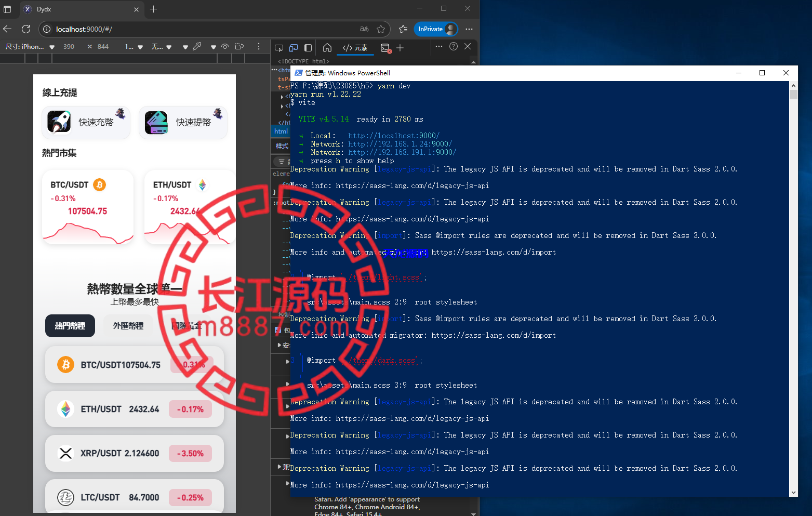Image resolution: width=812 pixels, height=516 pixels.
Task: Open the throttling dropdown in device toolbar
Action: pyautogui.click(x=162, y=47)
